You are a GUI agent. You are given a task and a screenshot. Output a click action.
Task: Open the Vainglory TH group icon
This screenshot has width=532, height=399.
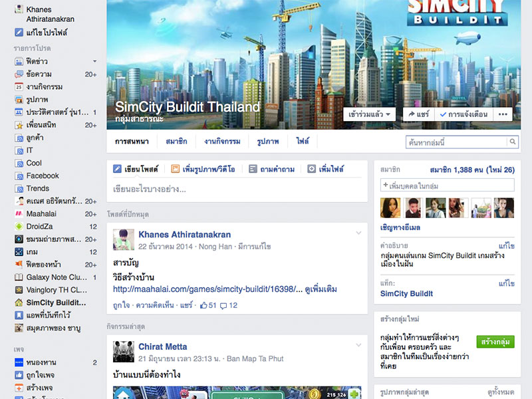click(19, 290)
